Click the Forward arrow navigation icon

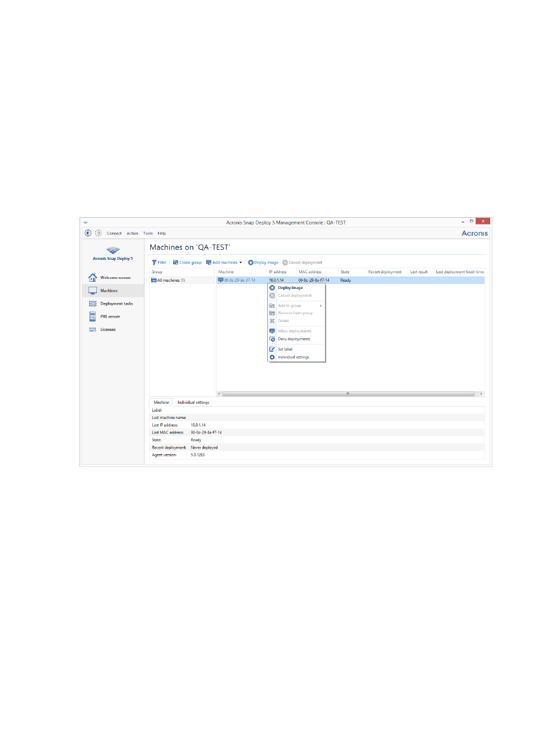pyautogui.click(x=99, y=233)
